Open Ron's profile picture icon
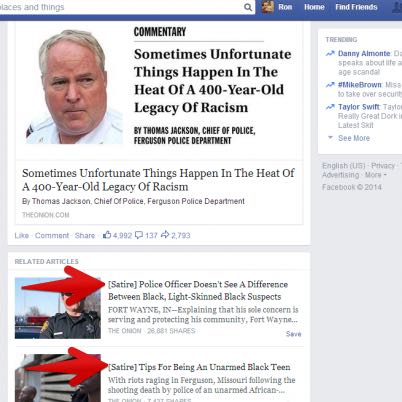 [x=268, y=7]
